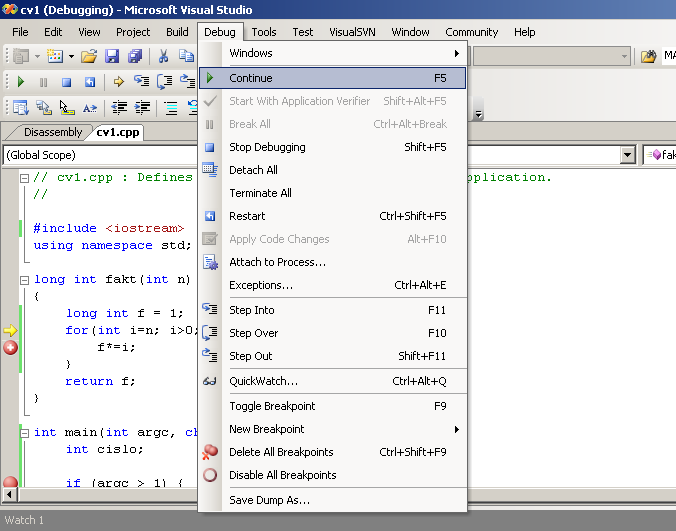The height and width of the screenshot is (531, 676).
Task: Click the Restart toolbar icon
Action: click(89, 82)
